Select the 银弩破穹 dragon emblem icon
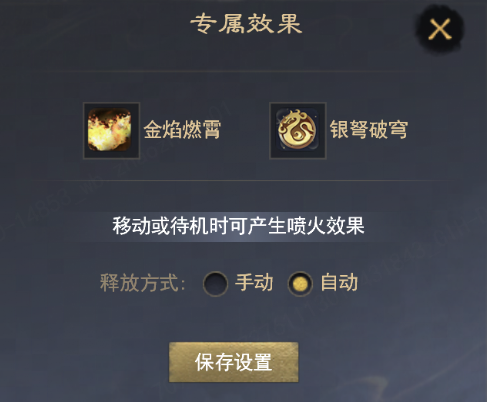The image size is (487, 402). pos(297,130)
